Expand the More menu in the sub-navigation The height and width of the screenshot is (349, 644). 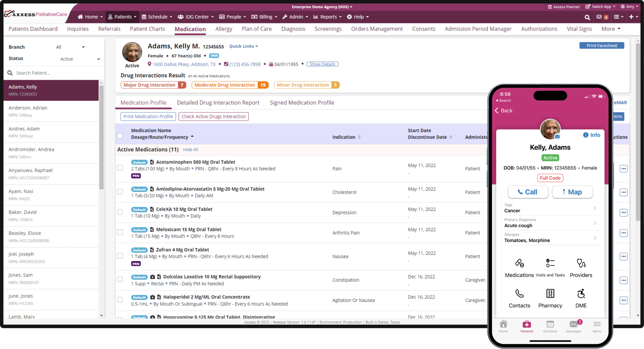(x=611, y=29)
